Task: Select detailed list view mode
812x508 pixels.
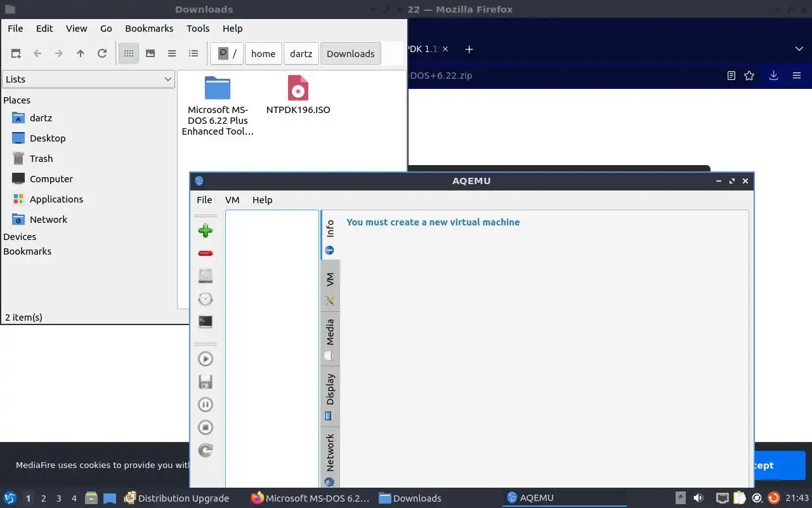Action: click(193, 53)
